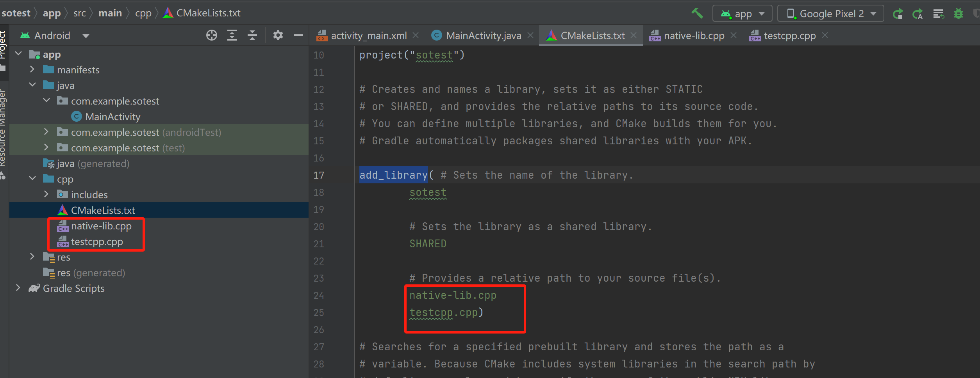Click main breadcrumb
The image size is (980, 378).
pyautogui.click(x=110, y=13)
